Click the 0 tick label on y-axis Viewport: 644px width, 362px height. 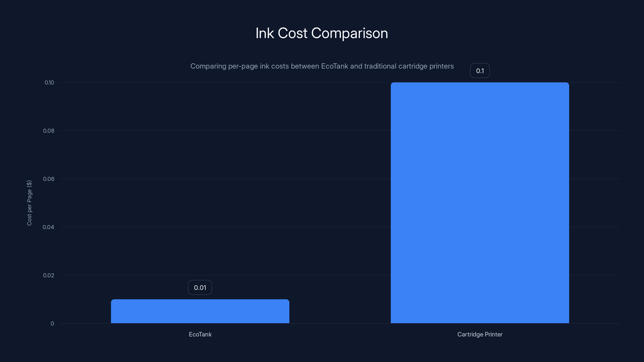[52, 324]
